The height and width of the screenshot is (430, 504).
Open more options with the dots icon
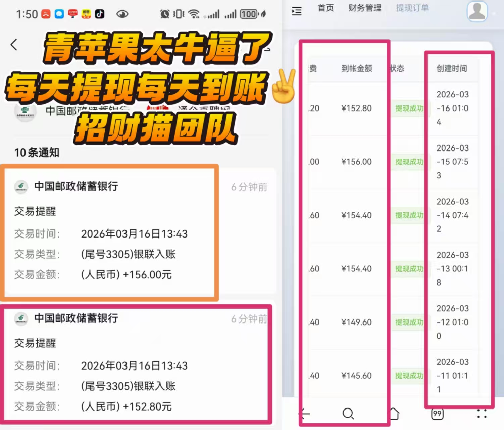point(482,414)
